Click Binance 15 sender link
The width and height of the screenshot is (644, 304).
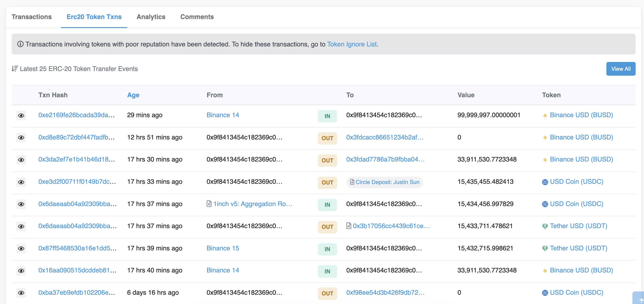click(x=223, y=248)
